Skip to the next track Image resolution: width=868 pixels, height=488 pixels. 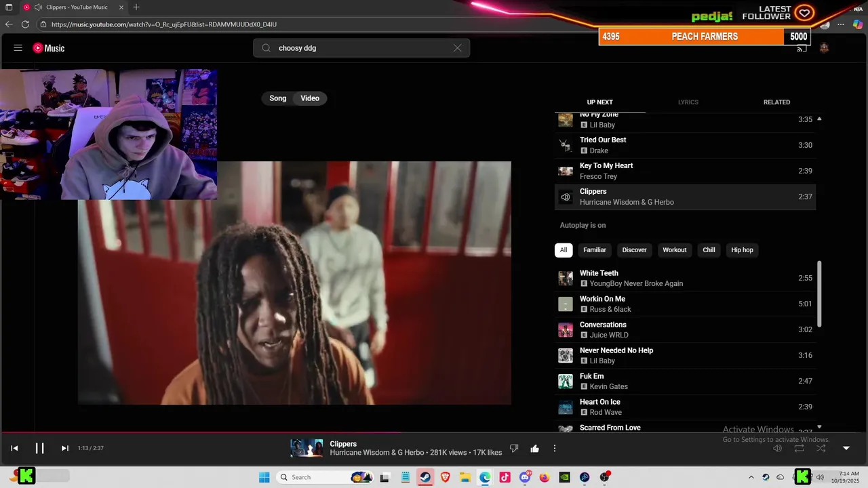click(x=64, y=448)
